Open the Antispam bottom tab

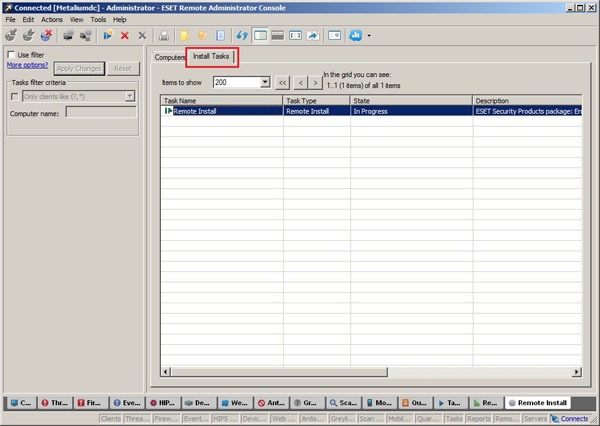271,403
